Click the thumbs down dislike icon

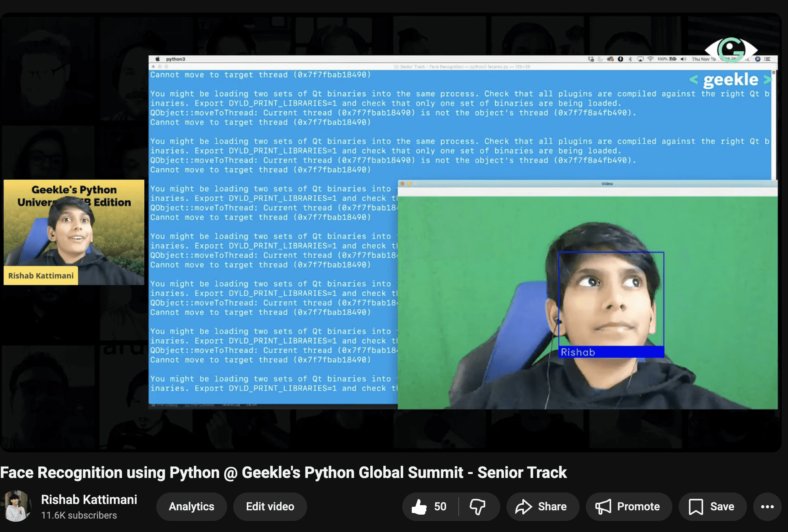[x=478, y=506]
